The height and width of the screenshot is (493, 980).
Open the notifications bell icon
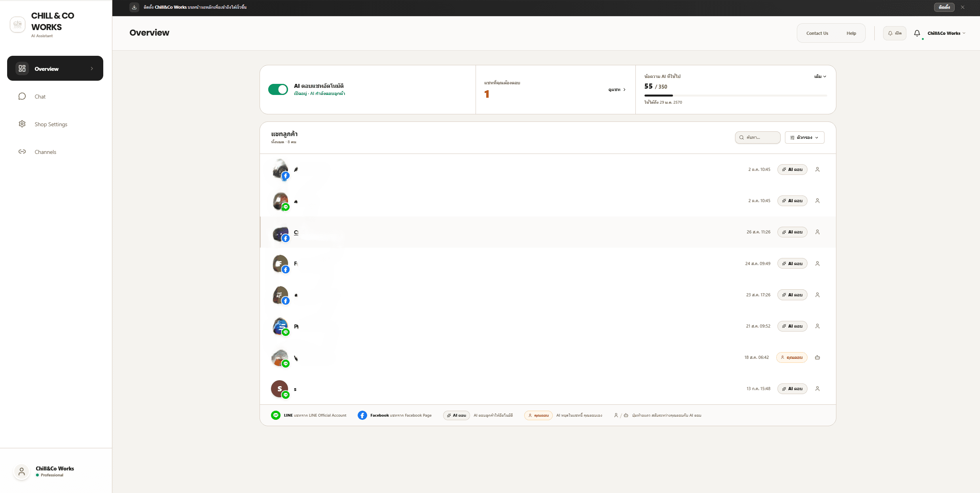[x=917, y=33]
